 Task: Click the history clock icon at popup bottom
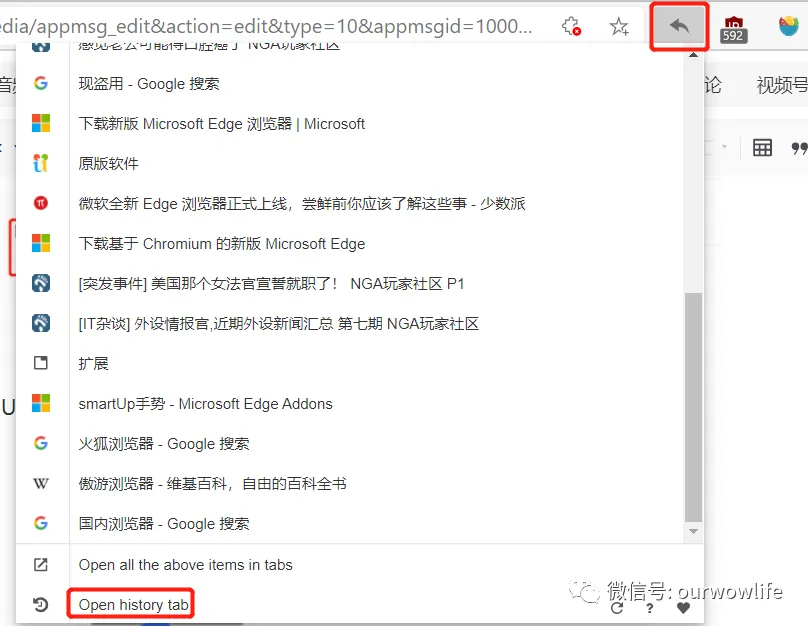(40, 604)
